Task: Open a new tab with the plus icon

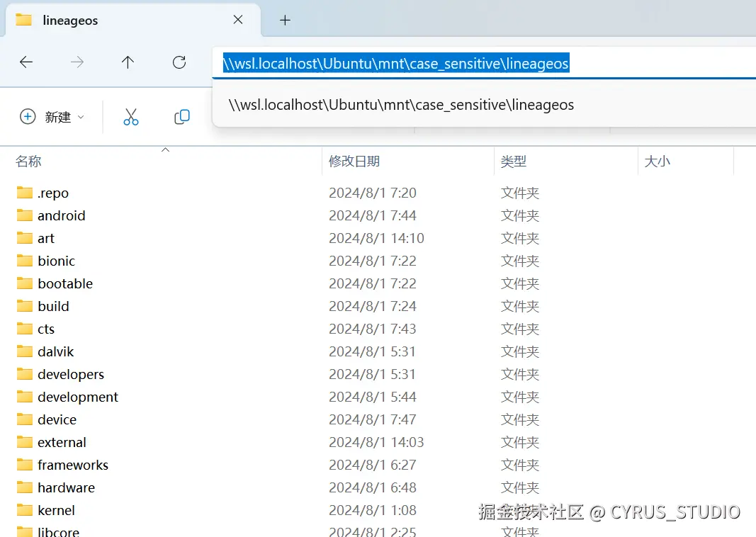Action: pos(285,21)
